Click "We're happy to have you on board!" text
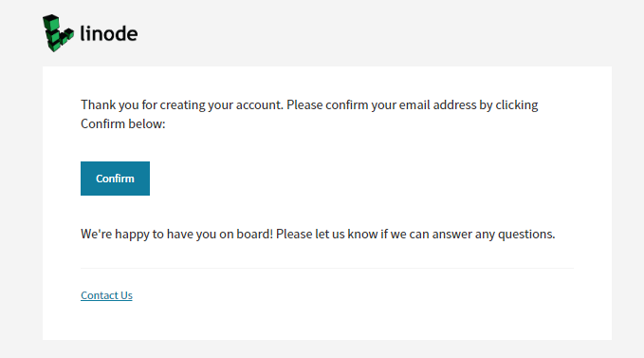The height and width of the screenshot is (358, 644). [176, 234]
